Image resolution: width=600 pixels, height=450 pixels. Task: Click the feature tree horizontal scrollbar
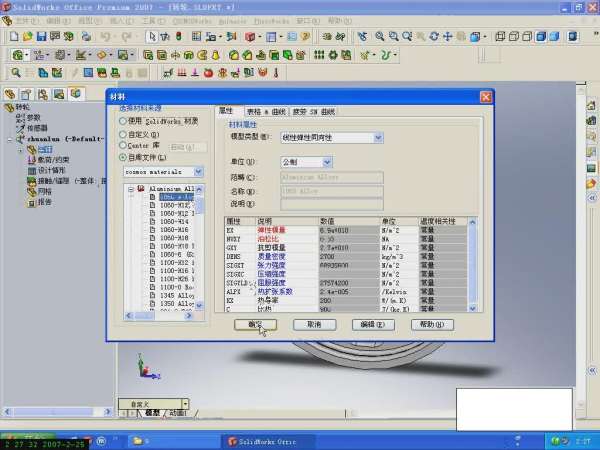(x=56, y=412)
